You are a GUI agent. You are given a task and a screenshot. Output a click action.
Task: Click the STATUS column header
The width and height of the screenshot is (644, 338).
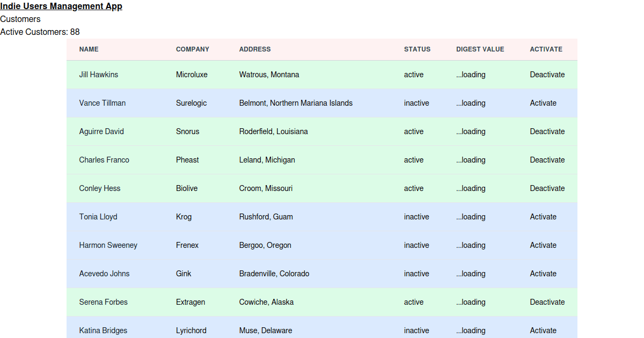point(417,49)
